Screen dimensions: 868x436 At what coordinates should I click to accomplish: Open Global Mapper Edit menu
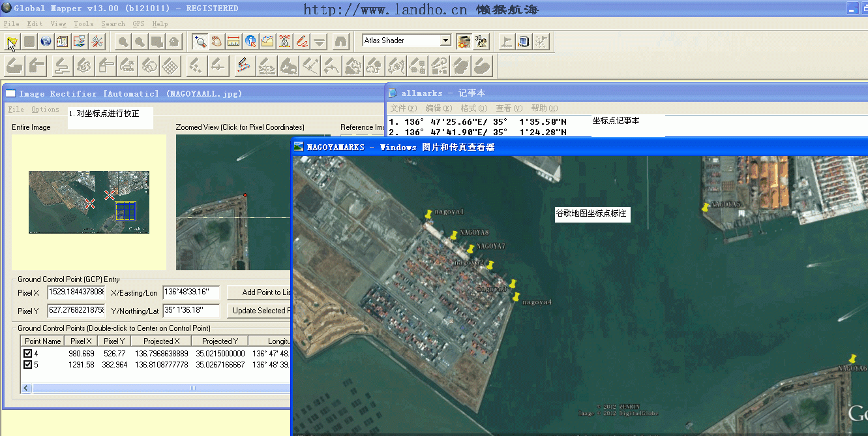(x=35, y=23)
